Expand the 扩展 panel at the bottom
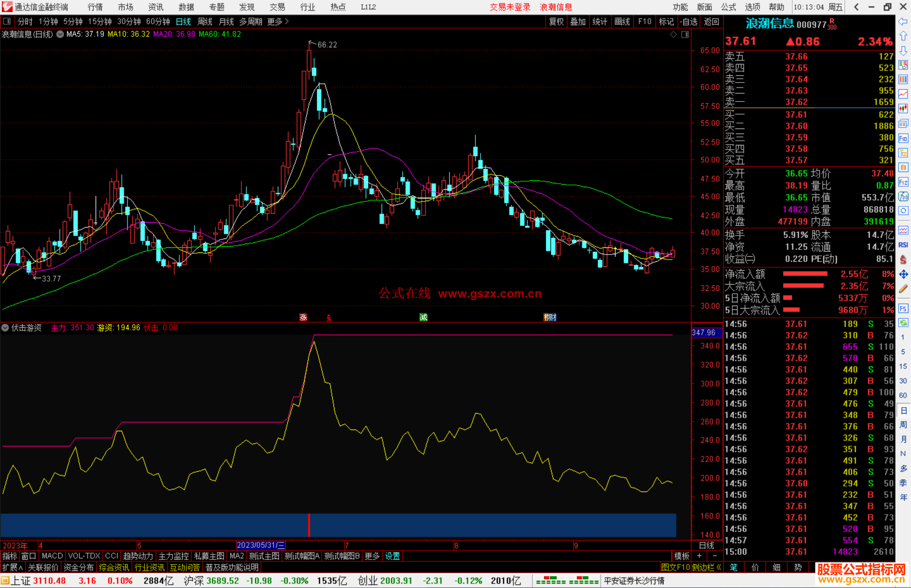 pyautogui.click(x=13, y=567)
